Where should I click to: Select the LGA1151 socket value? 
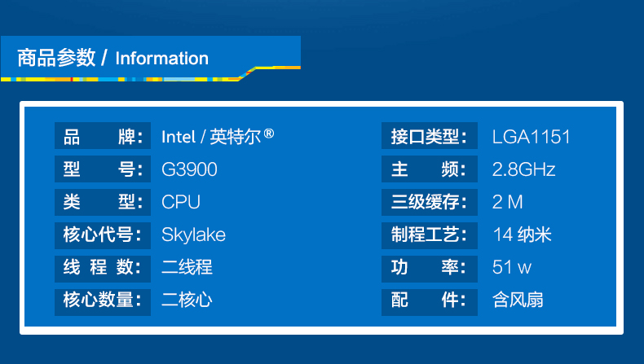tap(532, 137)
